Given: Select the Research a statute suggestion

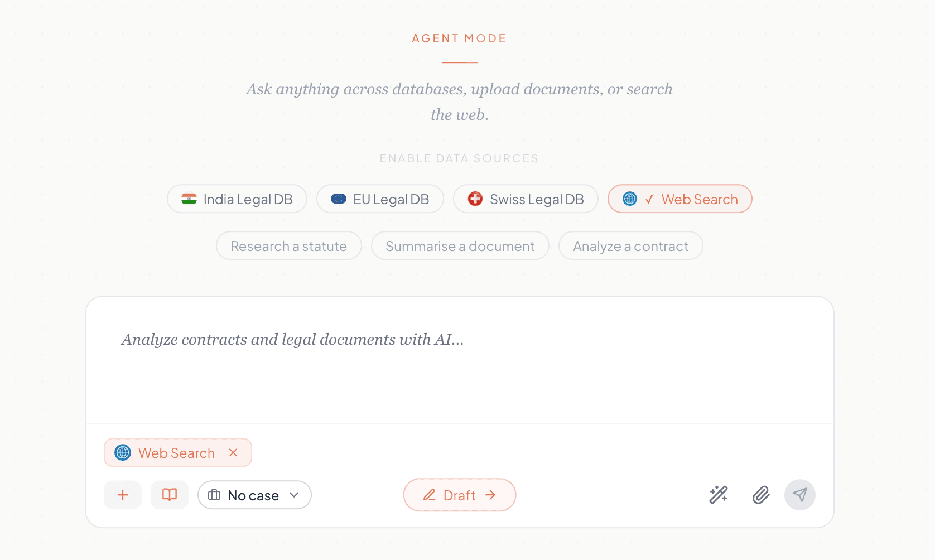Looking at the screenshot, I should tap(288, 245).
